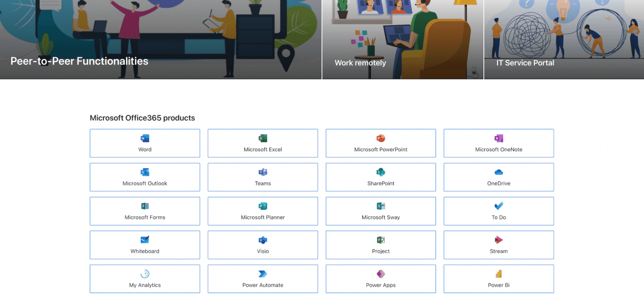
Task: Click the Whiteboard app icon
Action: click(x=145, y=240)
